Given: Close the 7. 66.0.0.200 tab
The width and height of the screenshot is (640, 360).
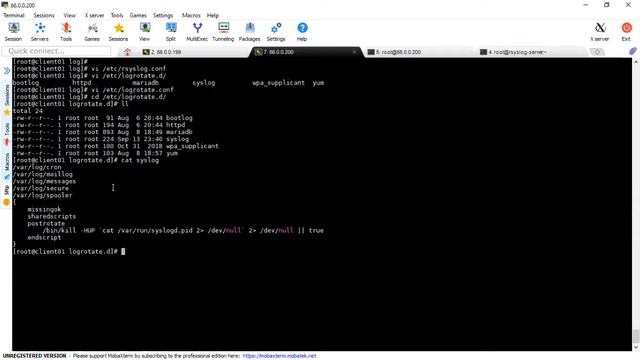Looking at the screenshot, I should (354, 52).
